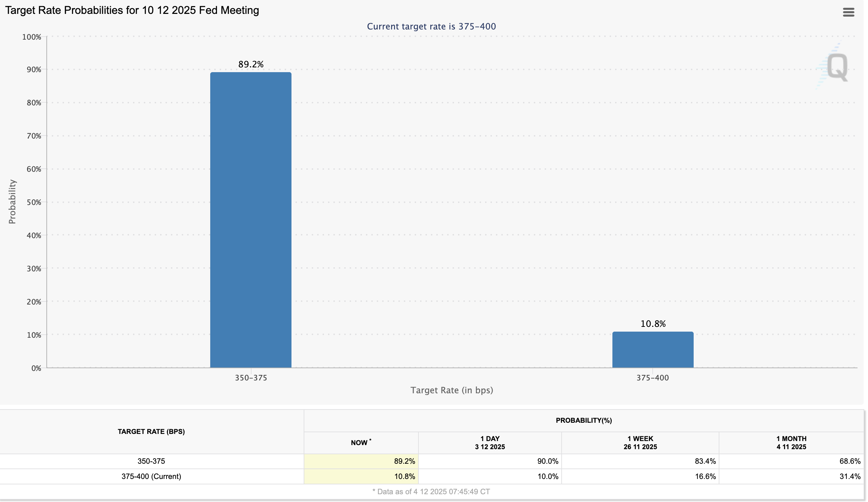This screenshot has width=868, height=502.
Task: Select the 375-400 (Current) row label
Action: click(x=151, y=476)
